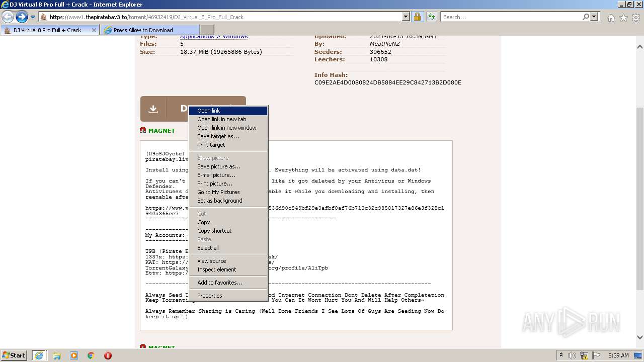Choose View source entry
The width and height of the screenshot is (644, 362).
(x=228, y=261)
